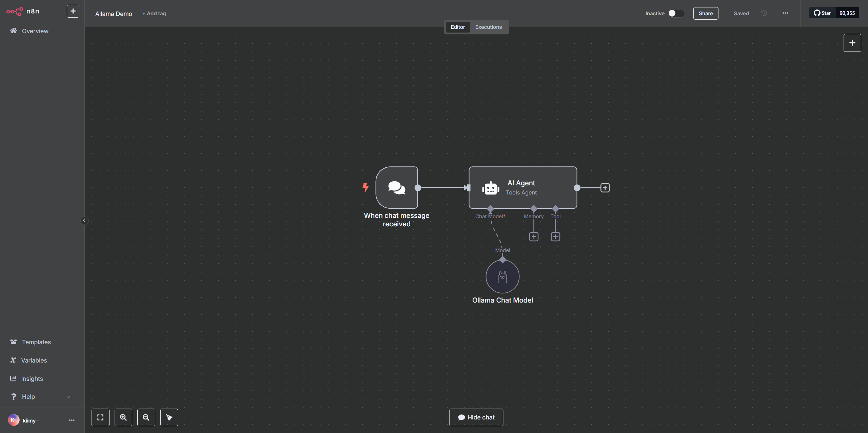Image resolution: width=868 pixels, height=433 pixels.
Task: Add a Memory sub-node with plus
Action: (534, 236)
